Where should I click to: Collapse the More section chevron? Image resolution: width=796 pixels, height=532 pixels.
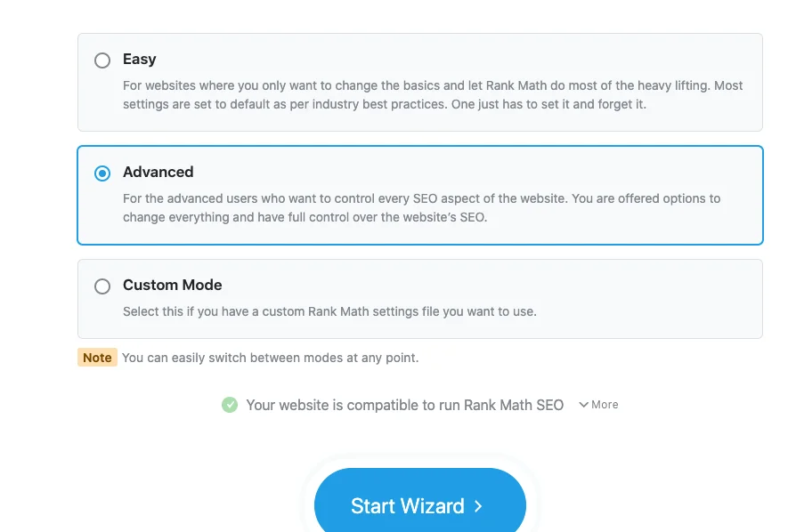click(x=584, y=405)
